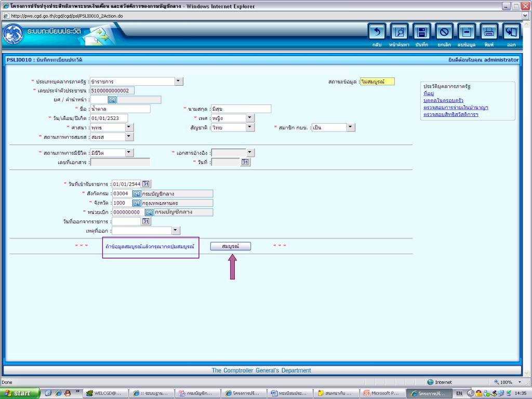Click the ลบข้อมูล delete data icon
This screenshot has width=532, height=399.
[467, 32]
